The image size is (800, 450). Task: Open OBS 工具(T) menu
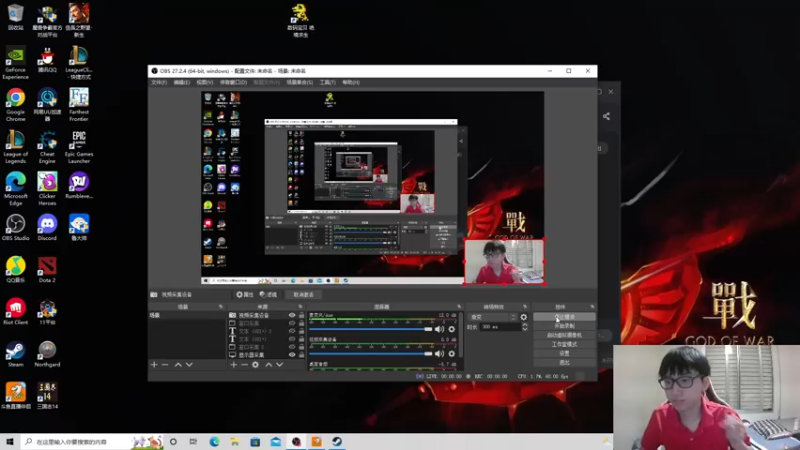click(328, 82)
